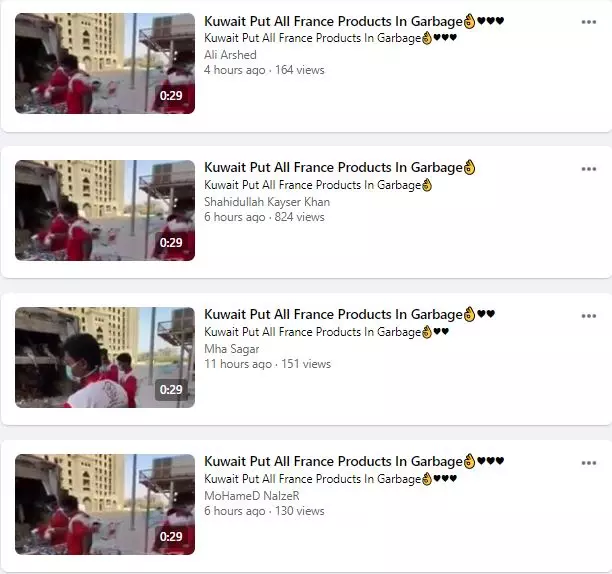Screen dimensions: 612x574
Task: Open more options for MoHameD NaIzeR's video
Action: (x=589, y=463)
